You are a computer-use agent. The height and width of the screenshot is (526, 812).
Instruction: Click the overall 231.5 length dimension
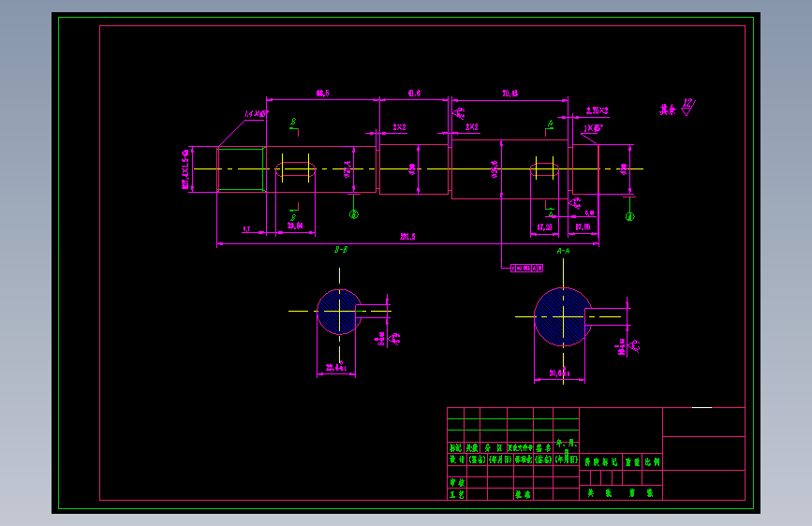(407, 237)
